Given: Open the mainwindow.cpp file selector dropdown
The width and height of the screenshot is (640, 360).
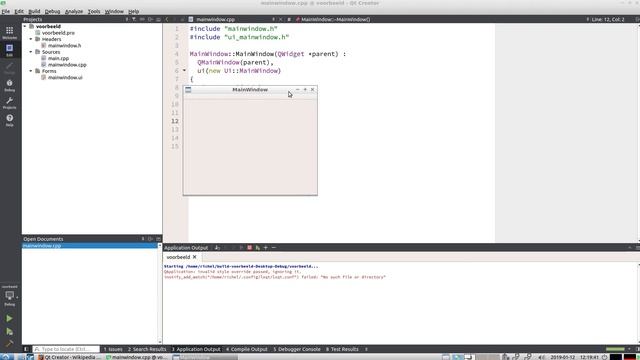Looking at the screenshot, I should coord(231,19).
